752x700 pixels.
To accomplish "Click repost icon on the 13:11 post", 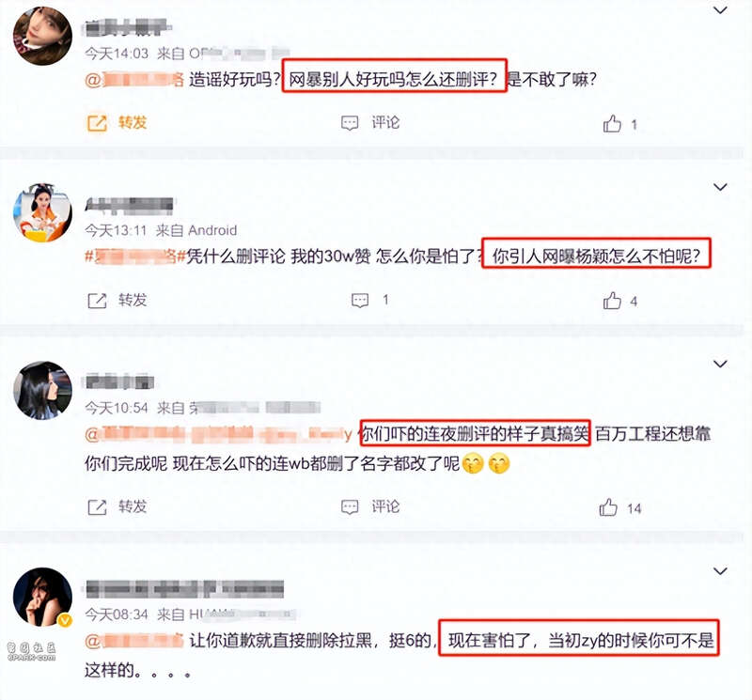I will pyautogui.click(x=97, y=301).
